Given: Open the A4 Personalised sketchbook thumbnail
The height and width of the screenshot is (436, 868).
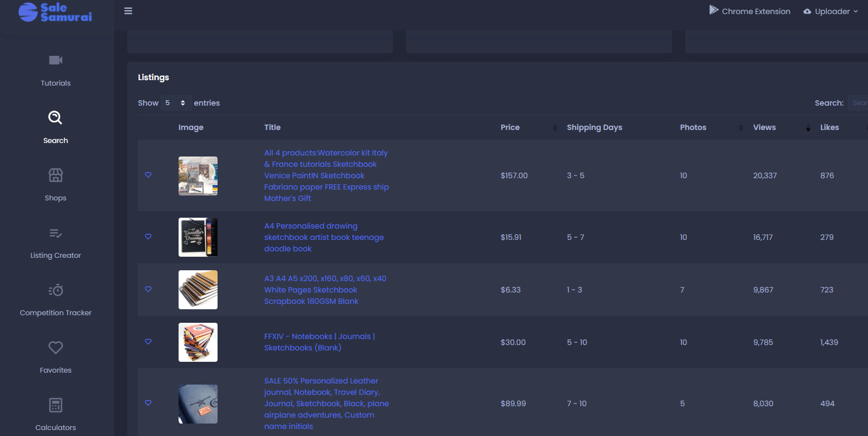Looking at the screenshot, I should 198,237.
